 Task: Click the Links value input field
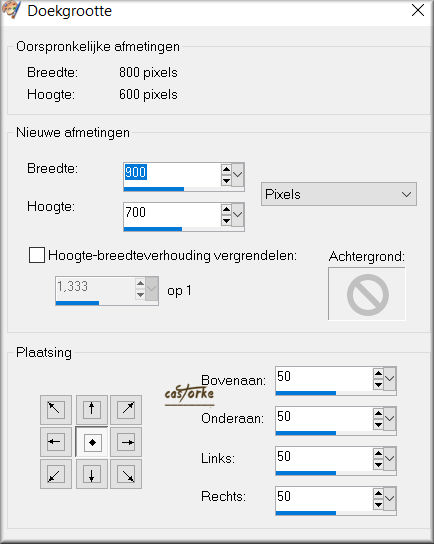(x=324, y=456)
